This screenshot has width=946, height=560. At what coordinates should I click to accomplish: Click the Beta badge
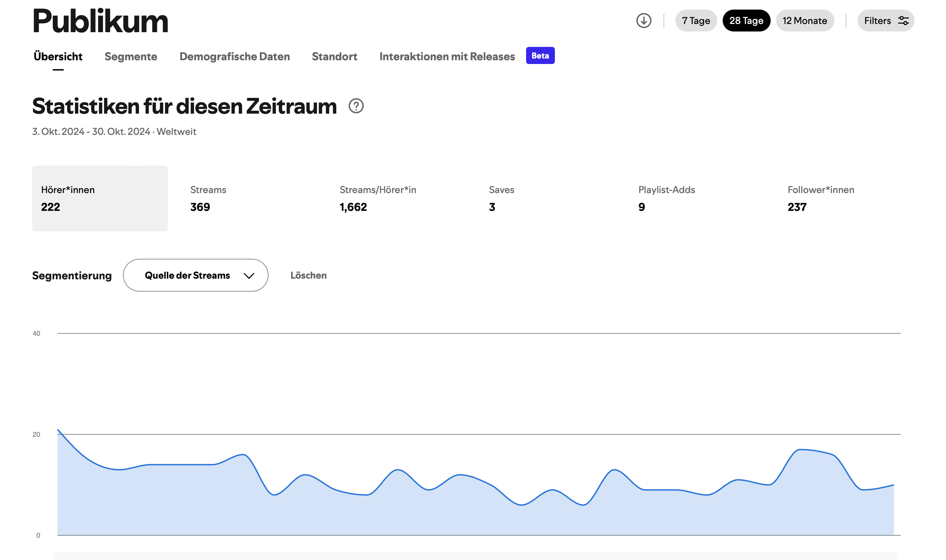click(x=540, y=55)
